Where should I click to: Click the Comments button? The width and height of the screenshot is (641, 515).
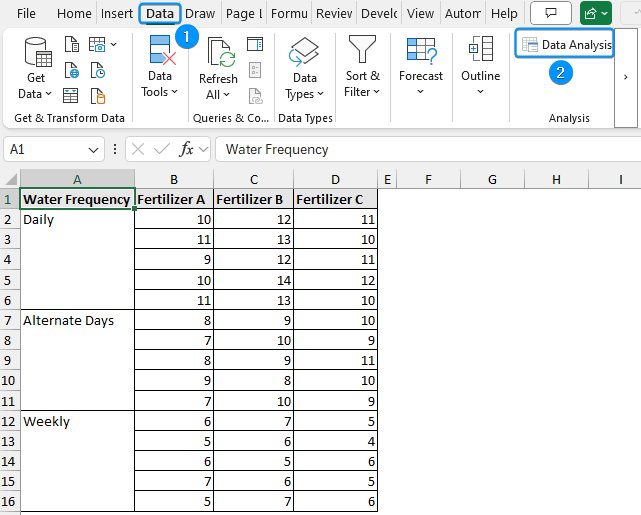coord(551,14)
